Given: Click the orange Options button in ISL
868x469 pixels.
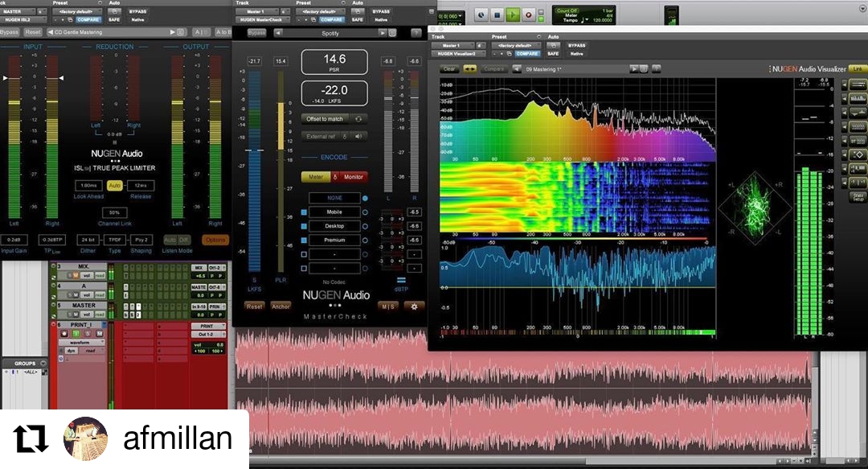Looking at the screenshot, I should pos(215,240).
